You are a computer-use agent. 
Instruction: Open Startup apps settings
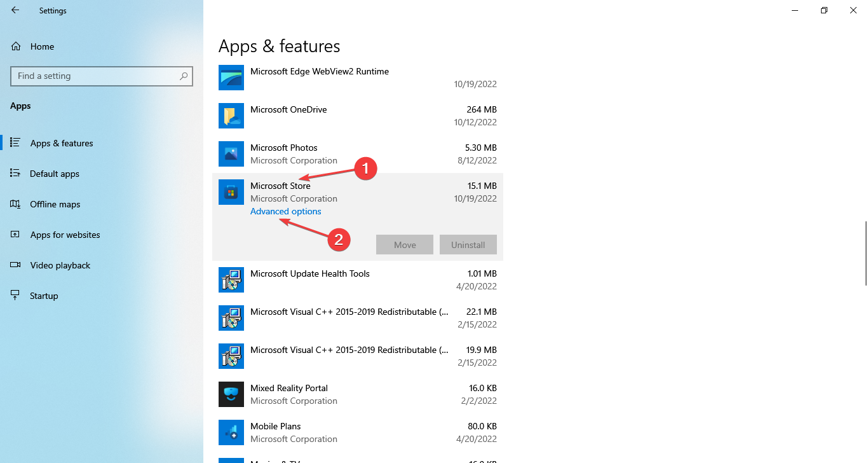pos(44,296)
